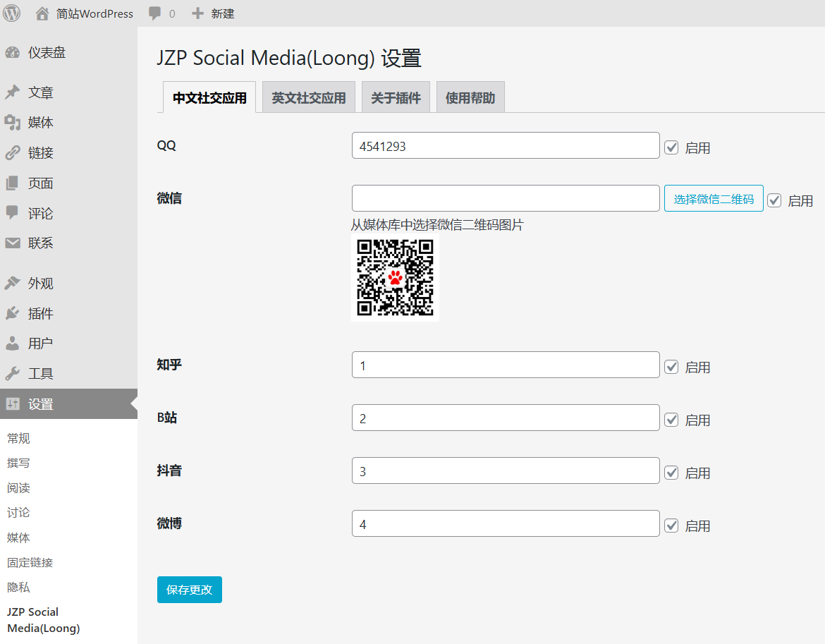This screenshot has height=644, width=825.
Task: Open Dashboard via the gauge icon
Action: tap(12, 53)
